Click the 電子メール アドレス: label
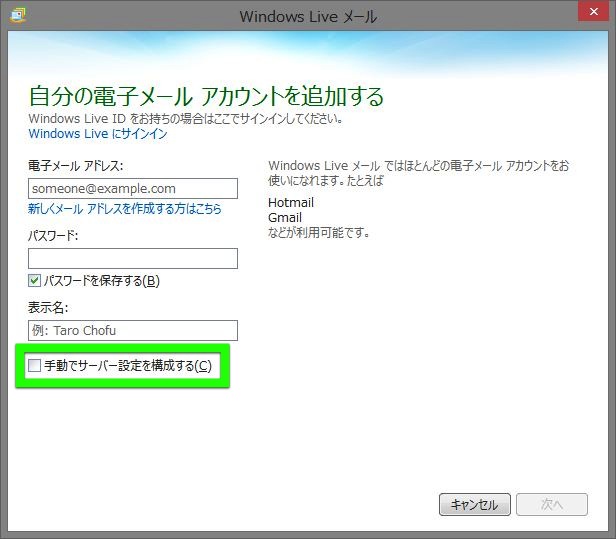Viewport: 616px width, 539px height. 75,166
